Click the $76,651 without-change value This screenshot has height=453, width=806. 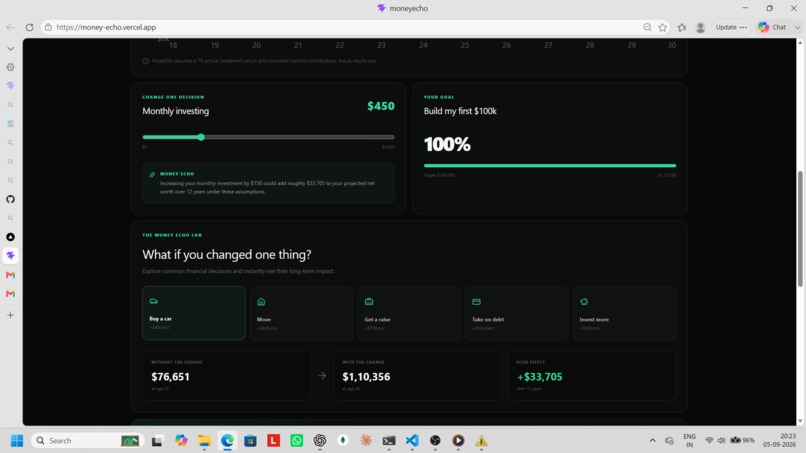(x=170, y=377)
